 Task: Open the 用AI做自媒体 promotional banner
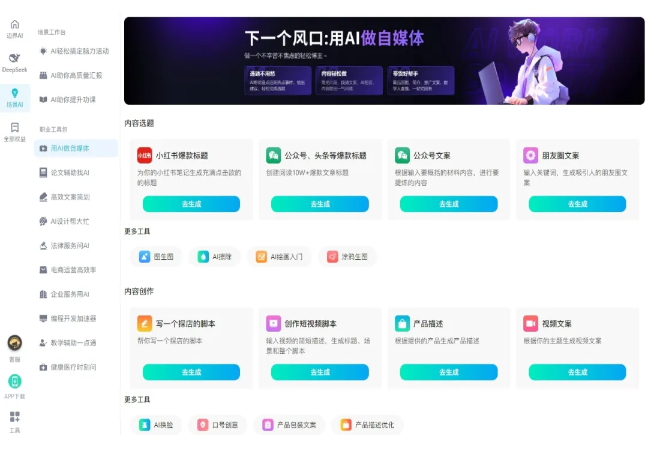[384, 61]
